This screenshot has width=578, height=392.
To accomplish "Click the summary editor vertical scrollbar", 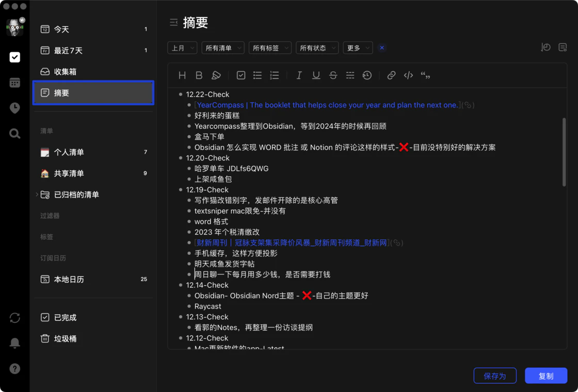I will [564, 152].
